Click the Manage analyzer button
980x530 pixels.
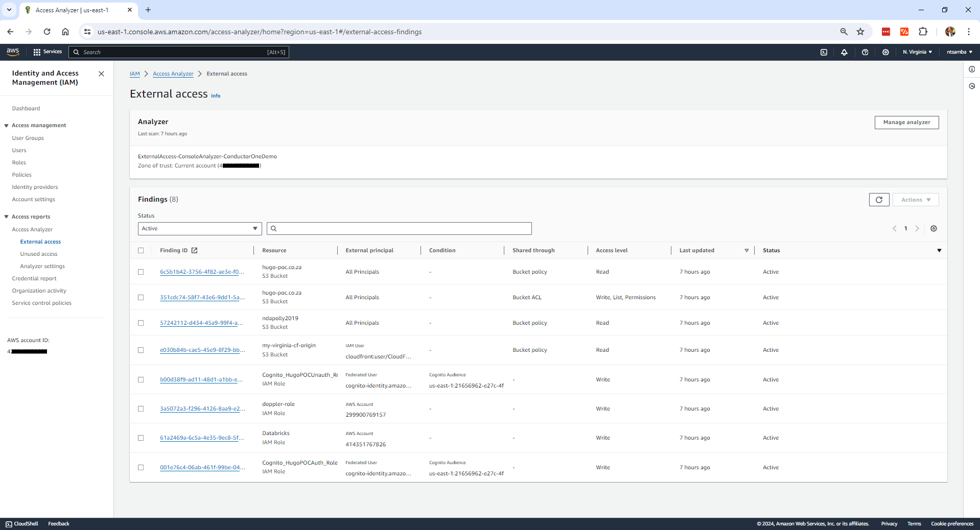(906, 123)
